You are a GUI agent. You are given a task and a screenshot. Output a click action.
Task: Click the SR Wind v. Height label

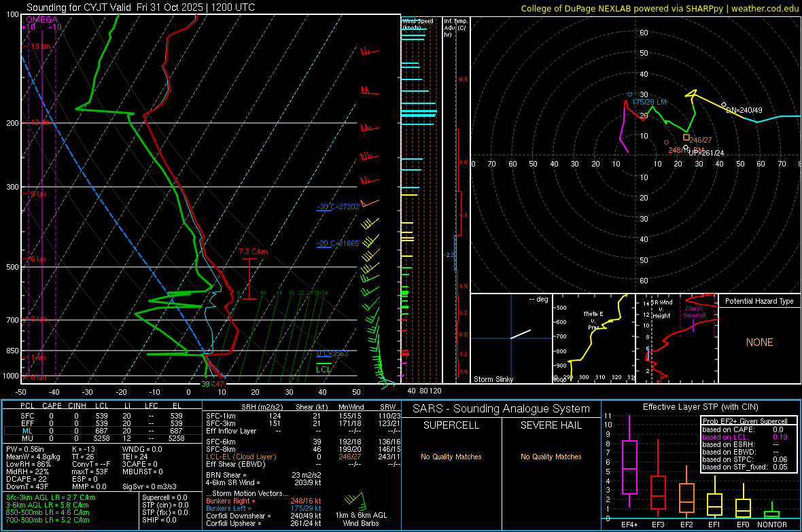coord(662,309)
